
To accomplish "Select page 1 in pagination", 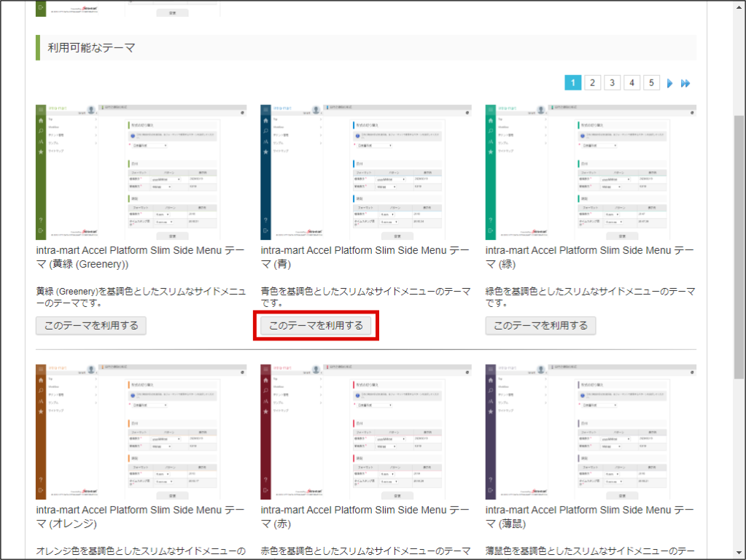I will (x=573, y=83).
